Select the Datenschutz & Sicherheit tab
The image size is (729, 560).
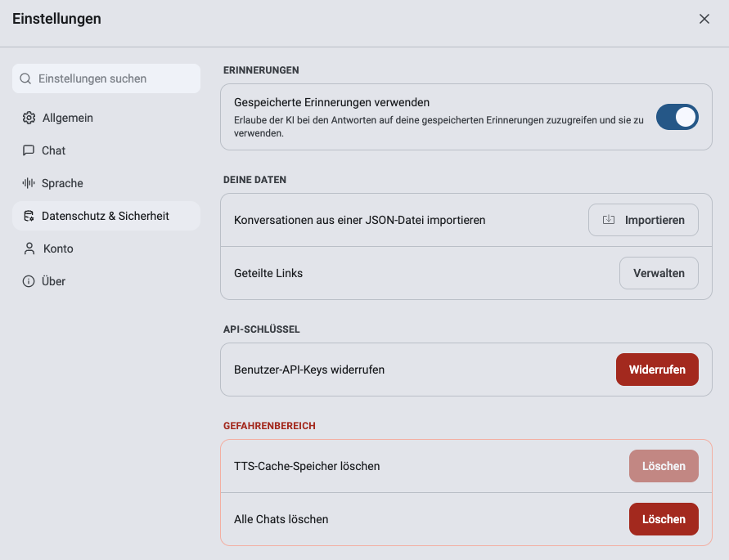point(106,216)
